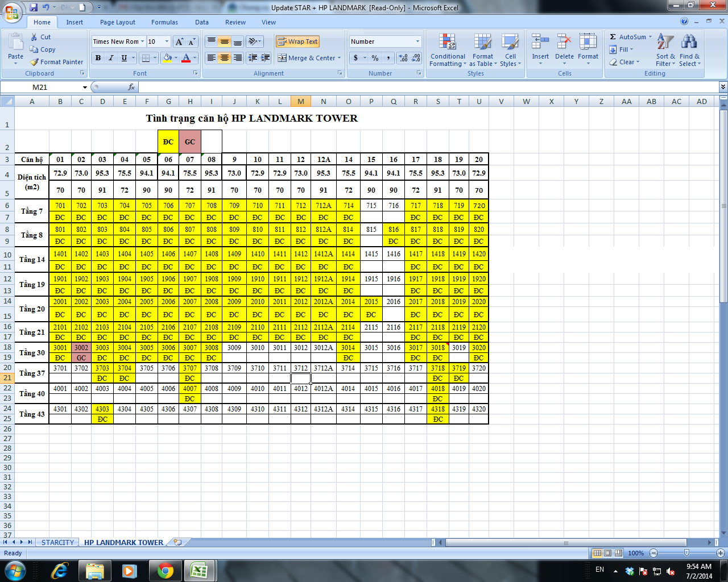Click Zoom In plus button
The height and width of the screenshot is (582, 728).
(x=720, y=553)
